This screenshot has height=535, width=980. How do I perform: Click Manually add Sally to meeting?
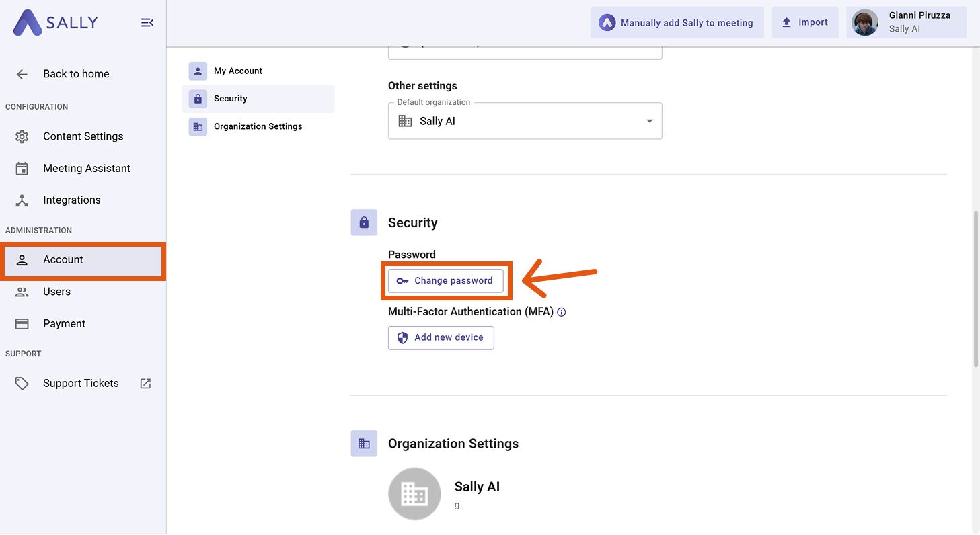[x=677, y=22]
